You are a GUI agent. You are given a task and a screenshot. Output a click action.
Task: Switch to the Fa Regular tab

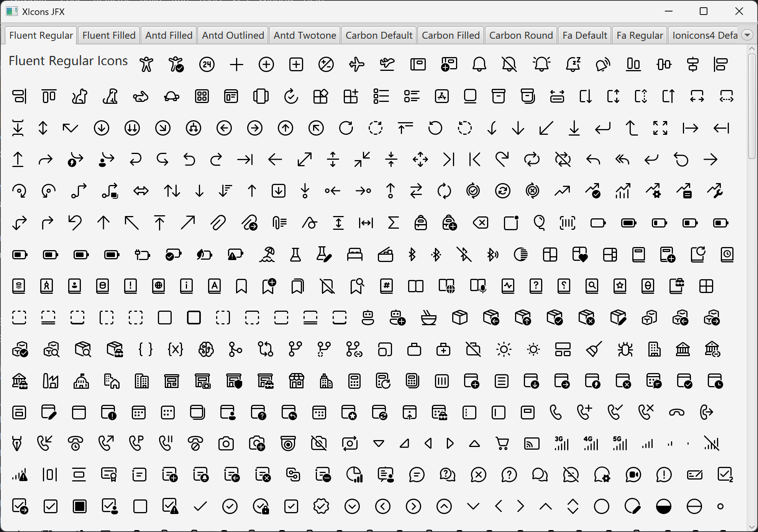(640, 35)
